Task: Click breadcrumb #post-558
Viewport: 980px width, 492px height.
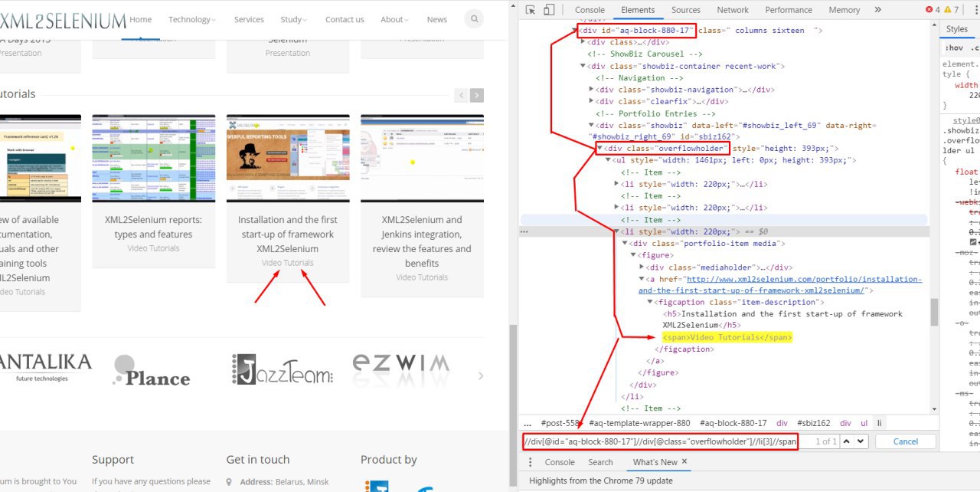Action: coord(560,423)
